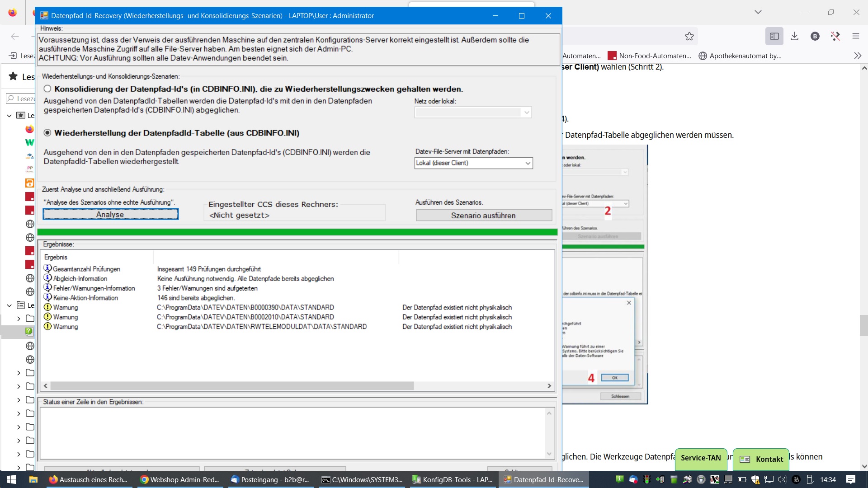
Task: Open the Netz oder lokal dropdown
Action: click(x=473, y=113)
